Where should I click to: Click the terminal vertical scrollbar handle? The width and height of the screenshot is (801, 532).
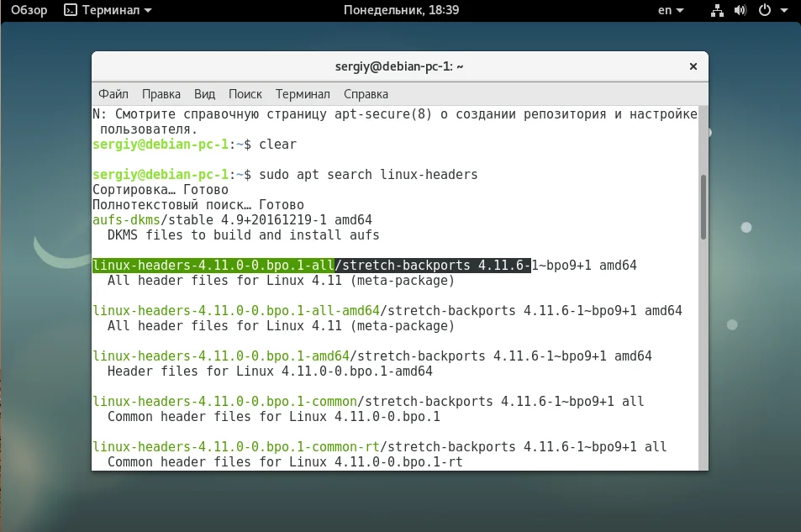tap(704, 207)
